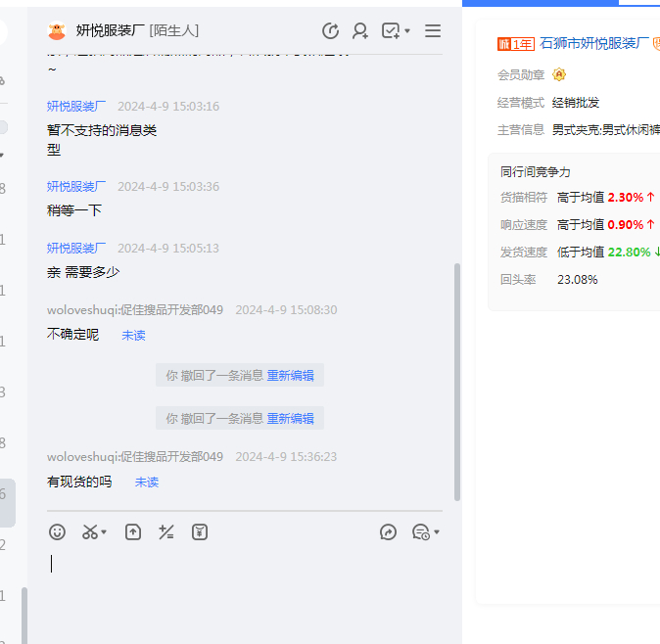The image size is (660, 644).
Task: Click the chat message vertical scrollbar
Action: [x=456, y=382]
